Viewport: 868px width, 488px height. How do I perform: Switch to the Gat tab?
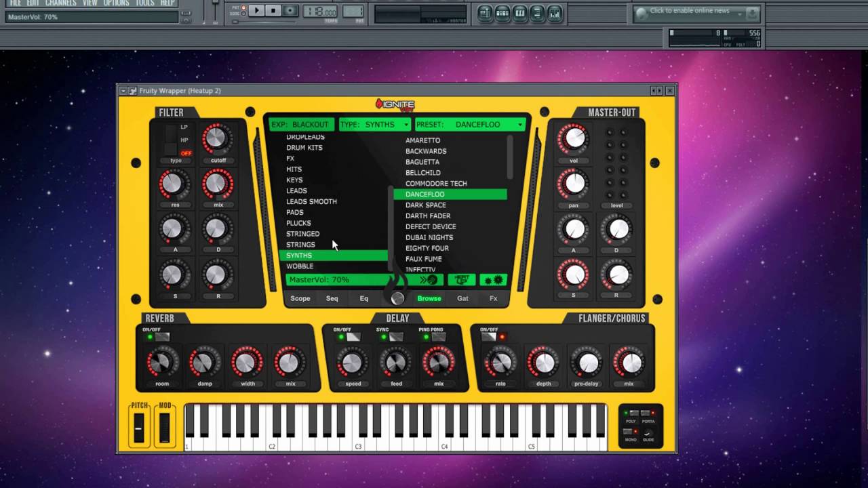click(462, 298)
